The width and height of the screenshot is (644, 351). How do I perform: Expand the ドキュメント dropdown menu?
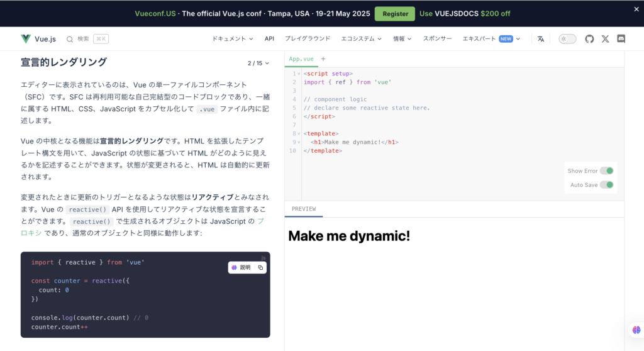click(232, 39)
